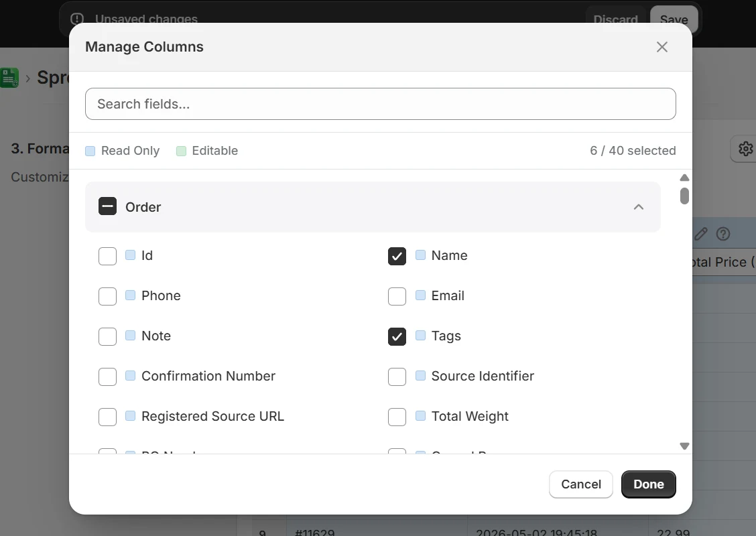The height and width of the screenshot is (536, 756).
Task: Click the Order group label
Action: point(143,207)
